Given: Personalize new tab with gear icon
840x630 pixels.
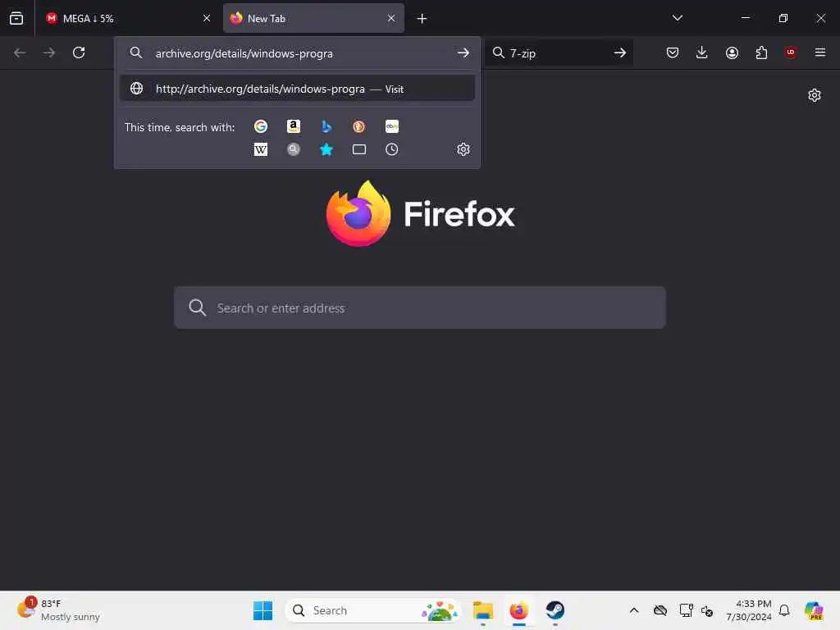Looking at the screenshot, I should (815, 95).
